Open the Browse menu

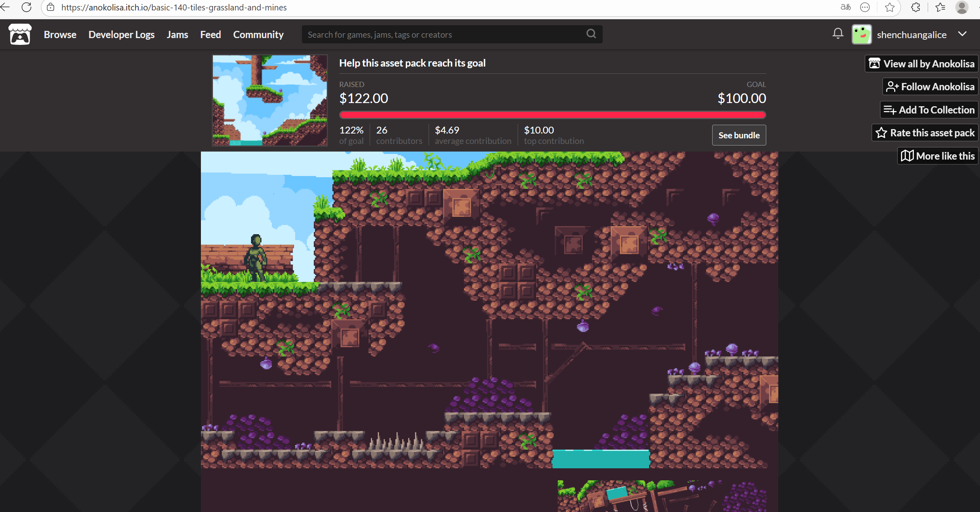pos(60,34)
